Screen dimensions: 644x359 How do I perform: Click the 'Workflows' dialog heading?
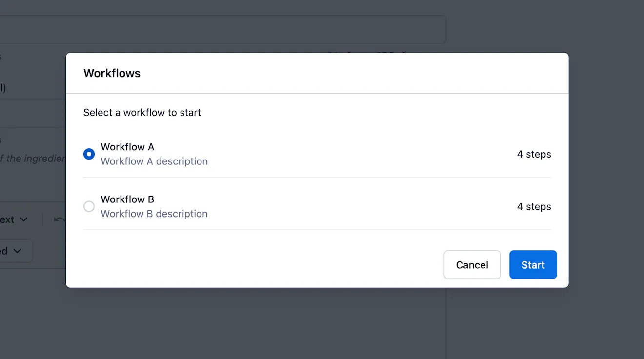pos(112,73)
